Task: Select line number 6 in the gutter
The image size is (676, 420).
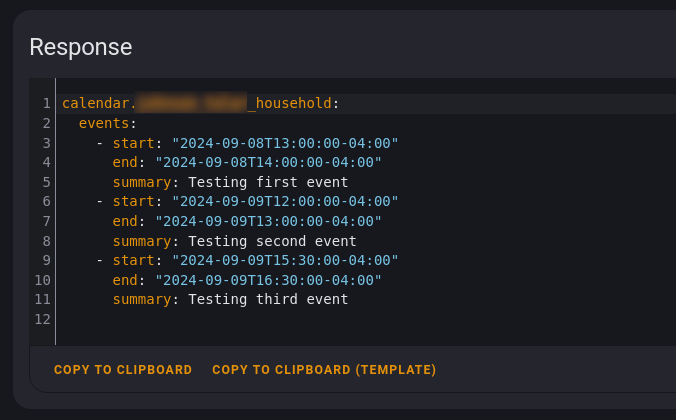Action: [46, 201]
